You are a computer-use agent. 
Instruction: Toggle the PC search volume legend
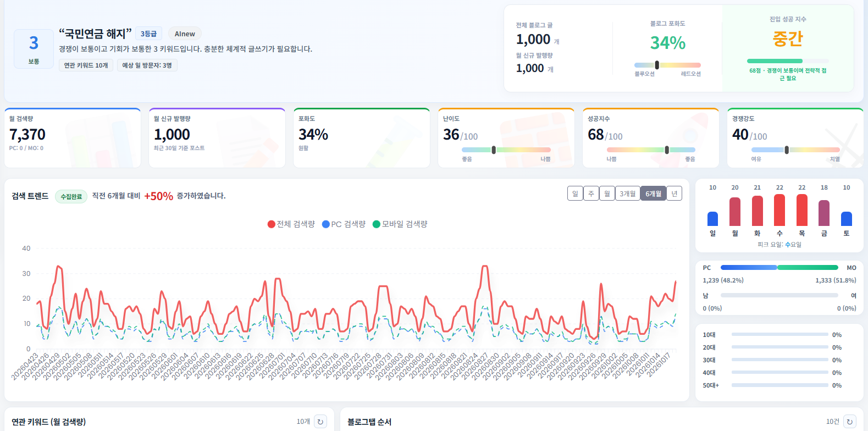[344, 224]
